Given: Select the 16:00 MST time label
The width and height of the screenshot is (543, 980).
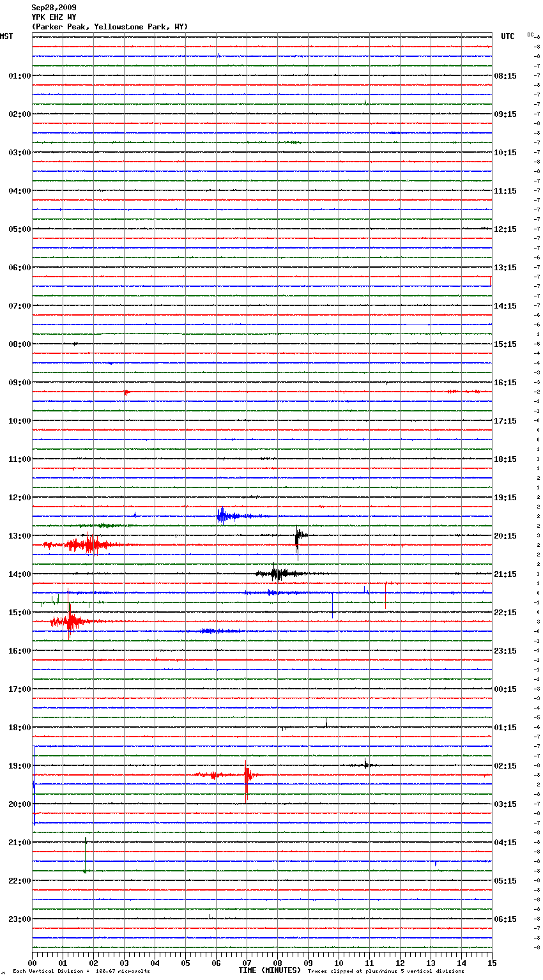Looking at the screenshot, I should click(20, 651).
